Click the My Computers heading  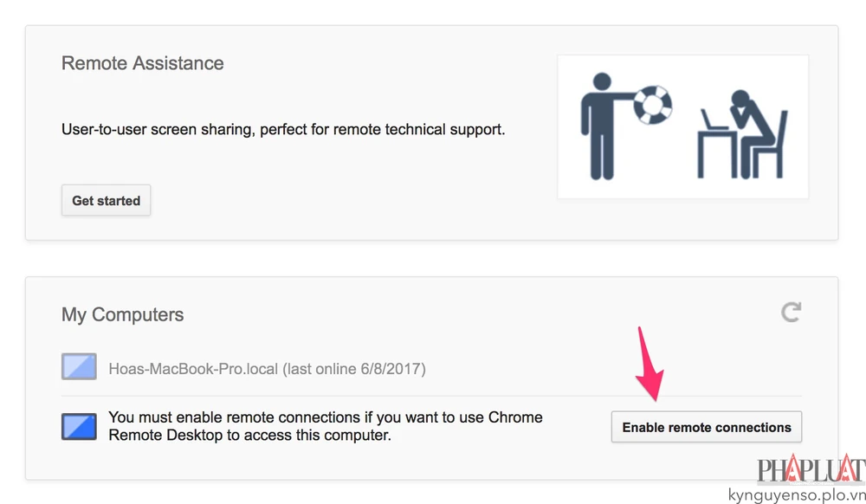tap(122, 314)
